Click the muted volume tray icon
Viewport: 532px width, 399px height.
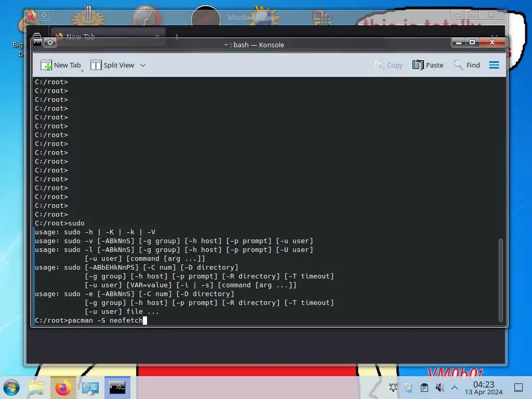[x=440, y=387]
